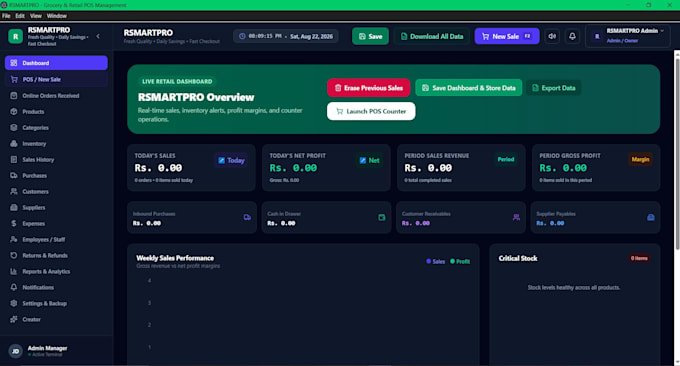Click the JD avatar at sidebar bottom

(x=16, y=351)
